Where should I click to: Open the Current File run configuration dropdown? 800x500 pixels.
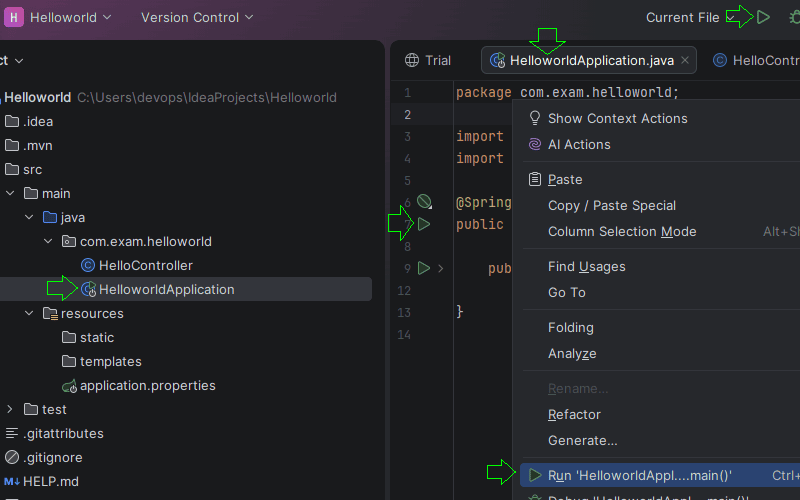pos(690,17)
